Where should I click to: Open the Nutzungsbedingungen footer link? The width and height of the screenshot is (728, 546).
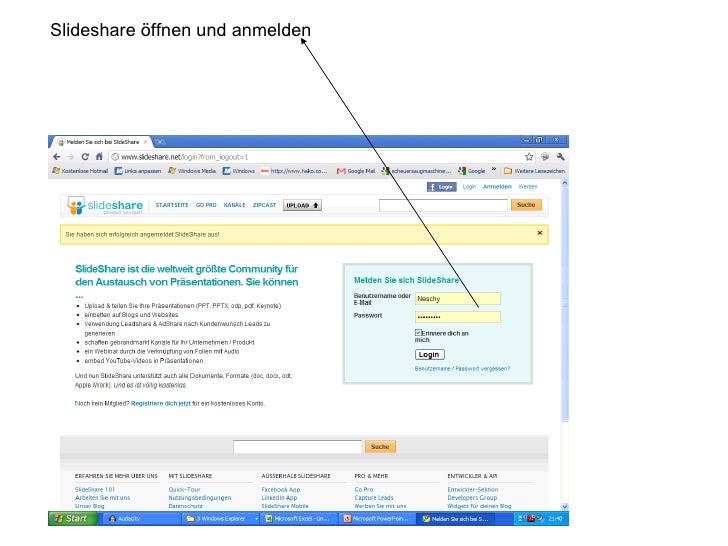[x=200, y=498]
